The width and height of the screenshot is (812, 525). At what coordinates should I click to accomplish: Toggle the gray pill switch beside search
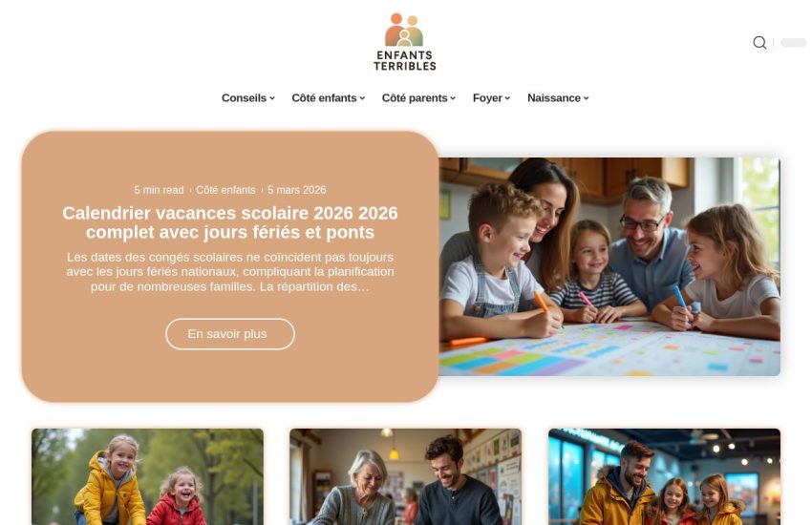pos(793,42)
